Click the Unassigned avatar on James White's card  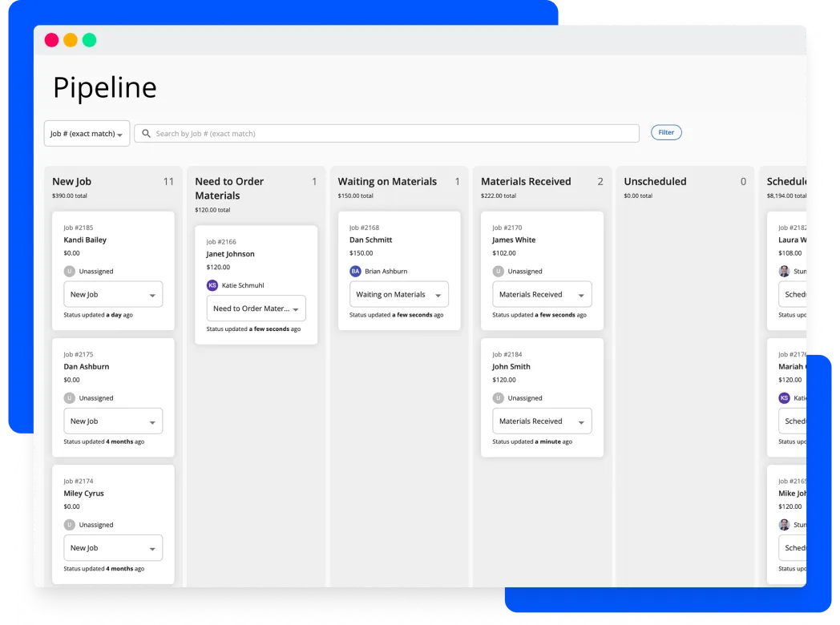click(499, 271)
